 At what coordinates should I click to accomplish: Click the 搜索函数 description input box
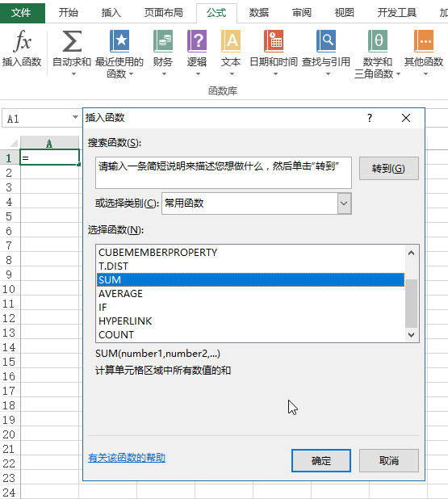point(224,173)
